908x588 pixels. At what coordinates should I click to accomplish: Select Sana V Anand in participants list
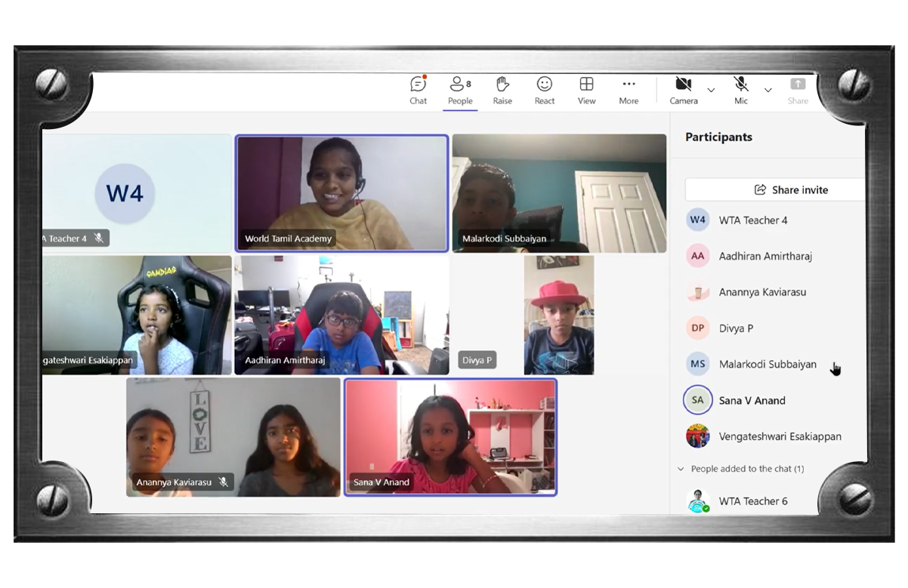tap(752, 400)
